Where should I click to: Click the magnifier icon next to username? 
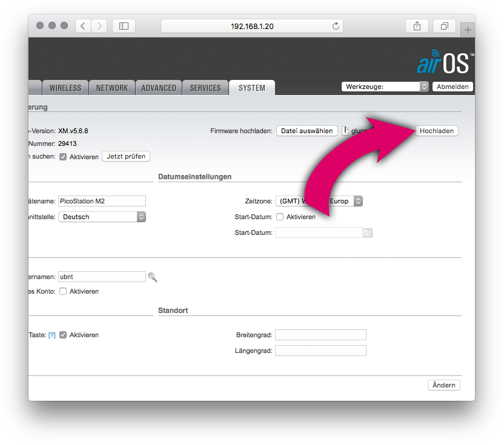click(x=153, y=277)
